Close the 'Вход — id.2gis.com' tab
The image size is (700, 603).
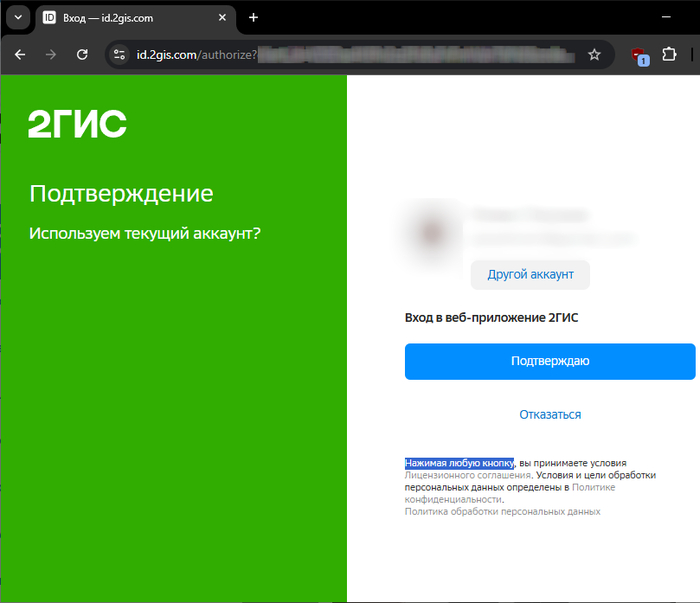tap(222, 18)
